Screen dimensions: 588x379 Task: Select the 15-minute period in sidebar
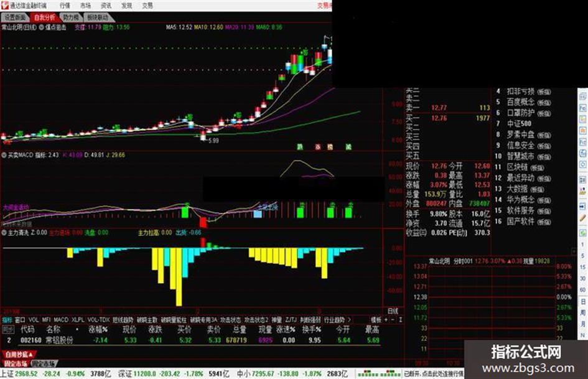point(583,267)
